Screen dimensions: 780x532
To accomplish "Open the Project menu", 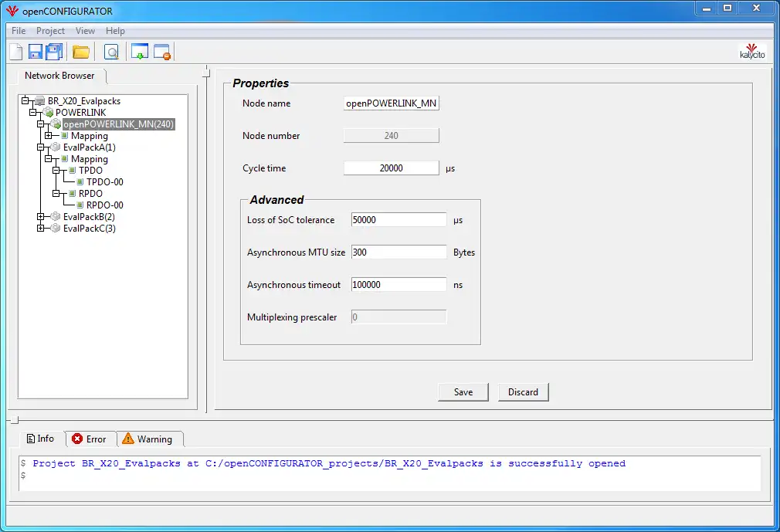I will (50, 31).
